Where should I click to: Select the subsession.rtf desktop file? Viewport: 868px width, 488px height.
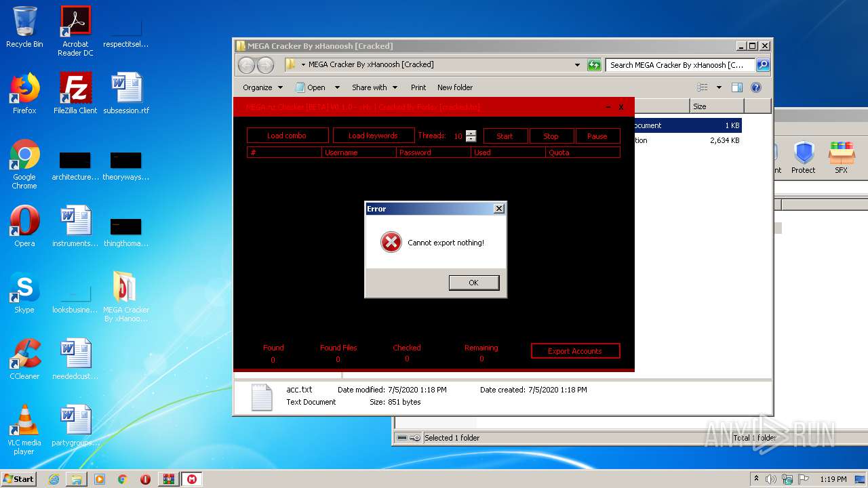pos(126,94)
